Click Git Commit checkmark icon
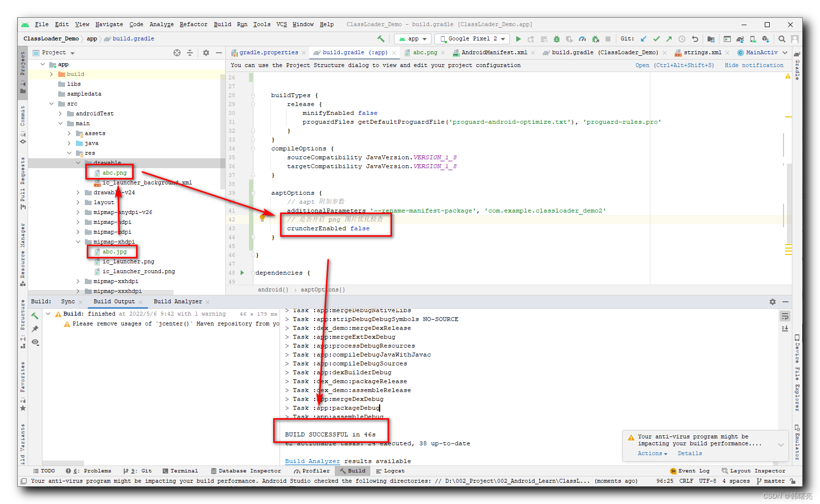 tap(656, 38)
